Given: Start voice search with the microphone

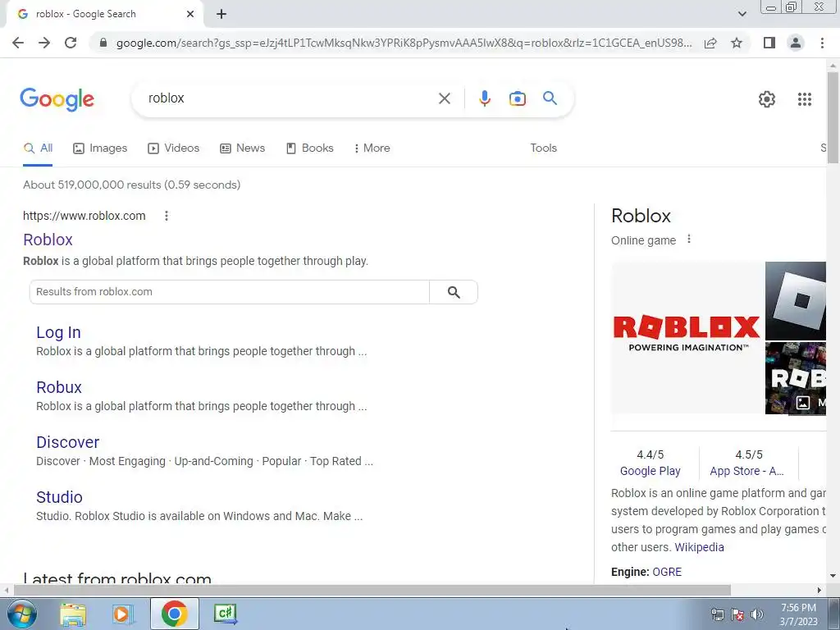Looking at the screenshot, I should [485, 98].
